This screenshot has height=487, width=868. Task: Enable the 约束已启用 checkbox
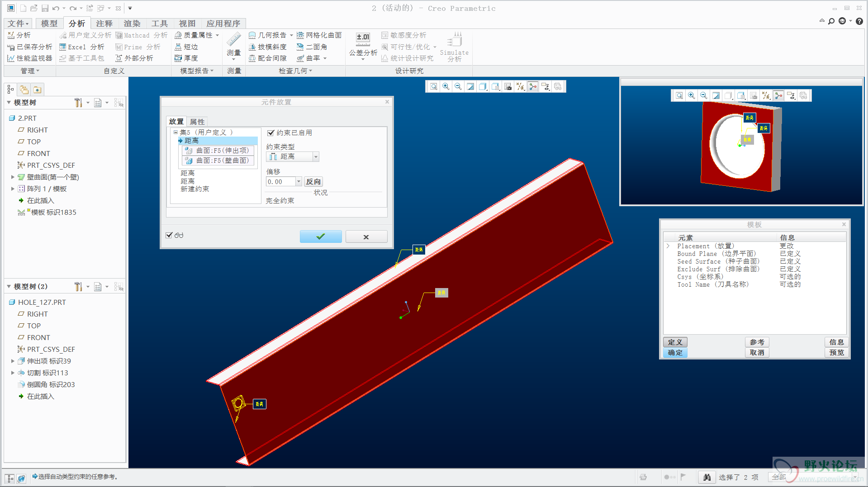(x=271, y=133)
